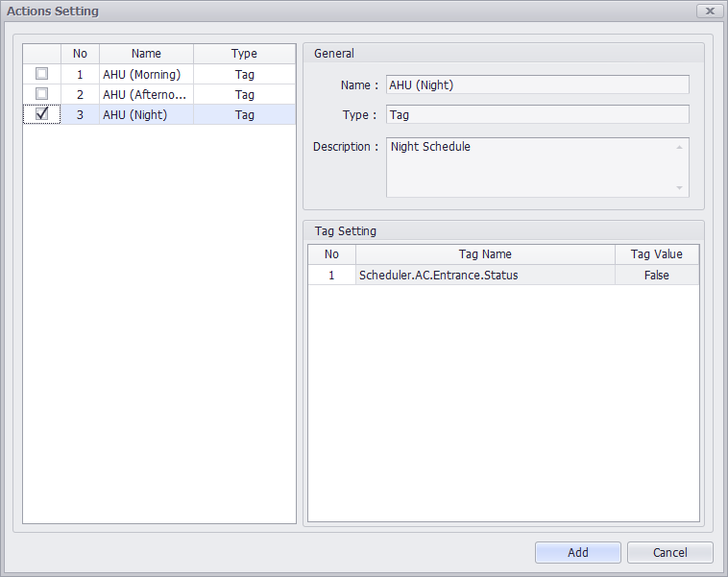Click the Name input field
This screenshot has width=728, height=577.
537,84
